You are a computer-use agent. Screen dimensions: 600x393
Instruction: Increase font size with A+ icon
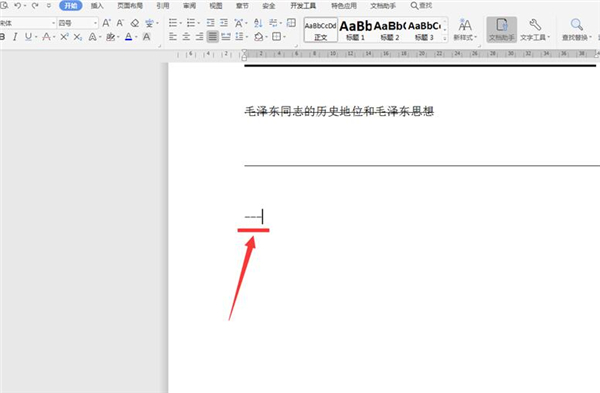click(106, 23)
